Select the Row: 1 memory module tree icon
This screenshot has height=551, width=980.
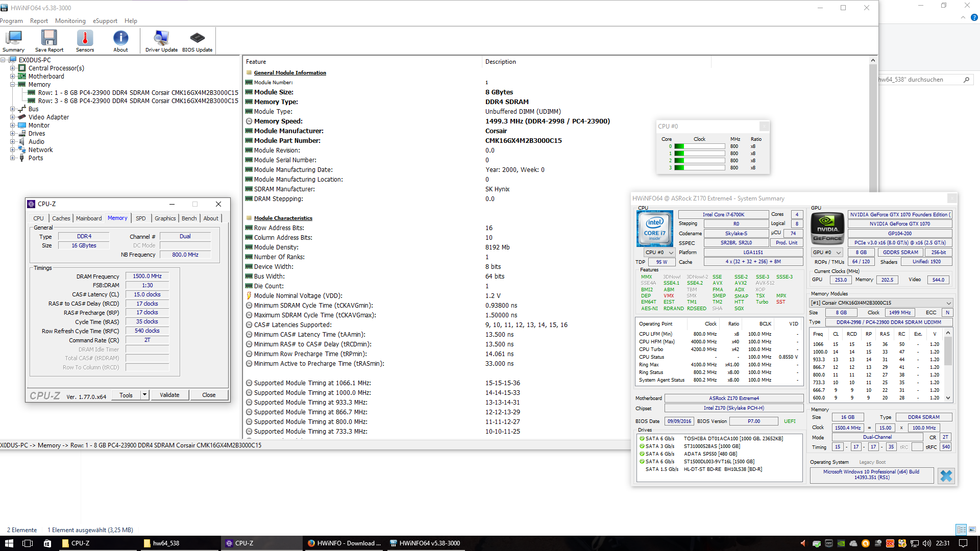[32, 93]
